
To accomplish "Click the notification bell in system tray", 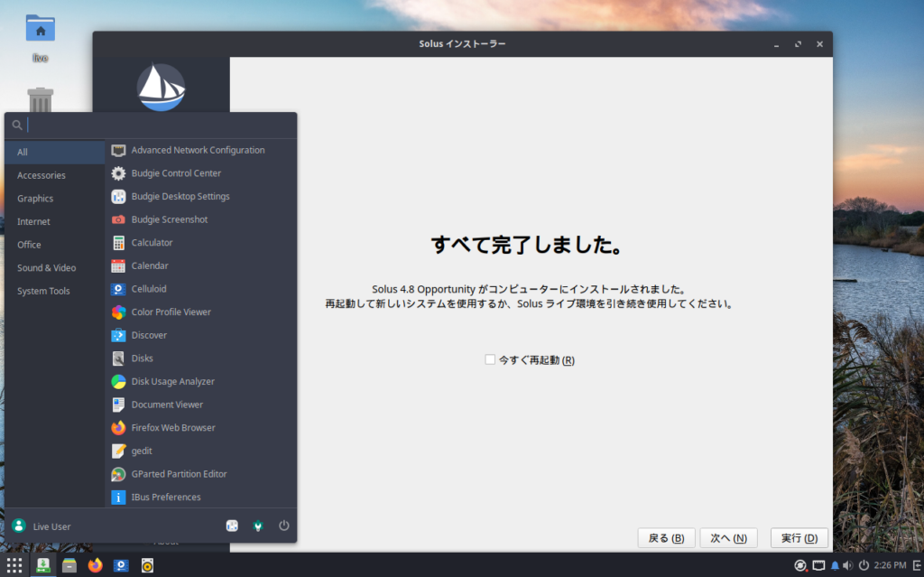I will pyautogui.click(x=835, y=565).
